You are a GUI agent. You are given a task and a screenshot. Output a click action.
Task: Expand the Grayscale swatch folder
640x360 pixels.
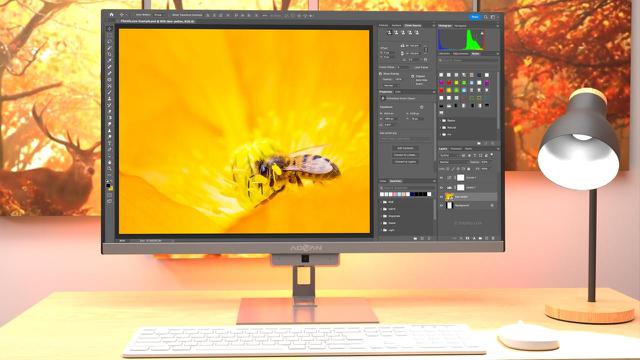point(381,216)
